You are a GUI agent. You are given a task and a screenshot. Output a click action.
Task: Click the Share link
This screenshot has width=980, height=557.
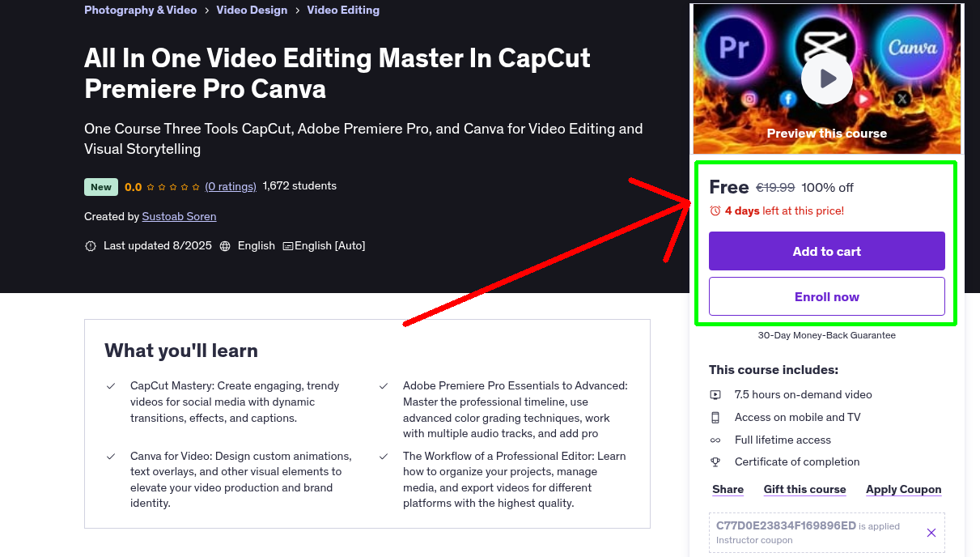(x=728, y=489)
